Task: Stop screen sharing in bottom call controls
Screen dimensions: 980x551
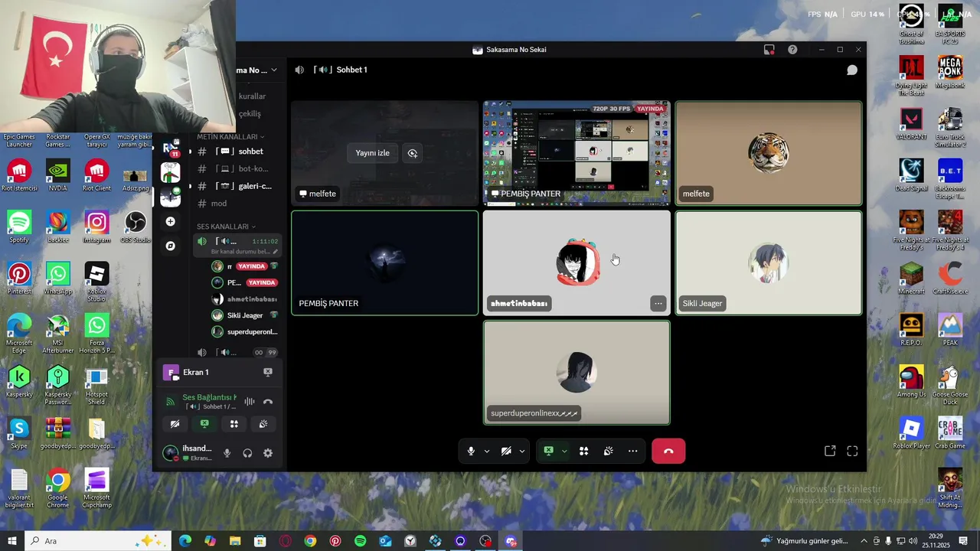Action: [x=548, y=452]
